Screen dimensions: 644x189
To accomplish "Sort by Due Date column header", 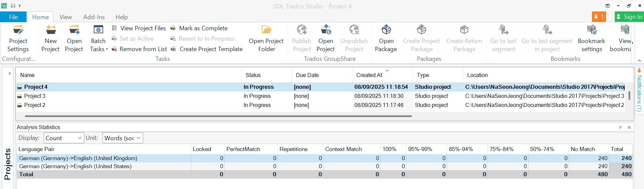I will coord(322,75).
